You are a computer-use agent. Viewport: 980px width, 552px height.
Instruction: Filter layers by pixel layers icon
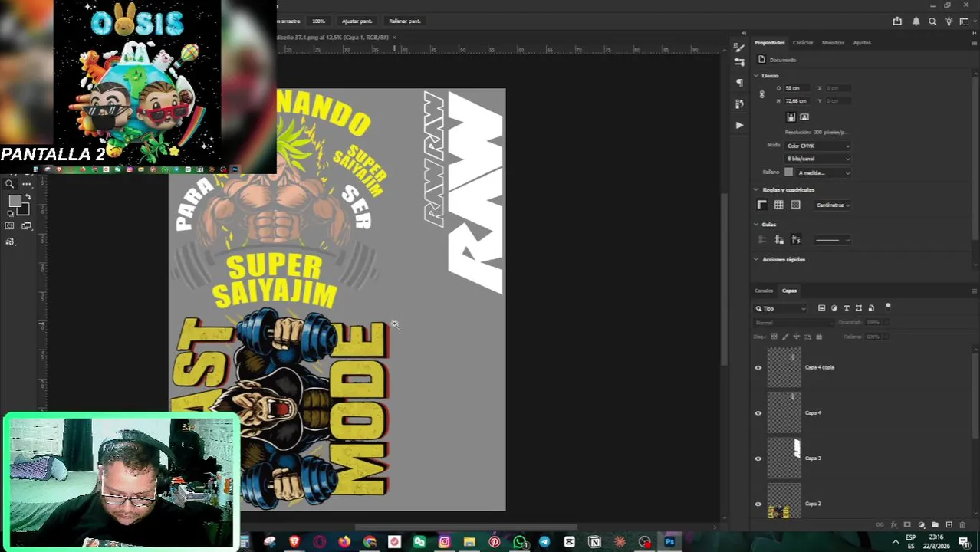(x=821, y=308)
